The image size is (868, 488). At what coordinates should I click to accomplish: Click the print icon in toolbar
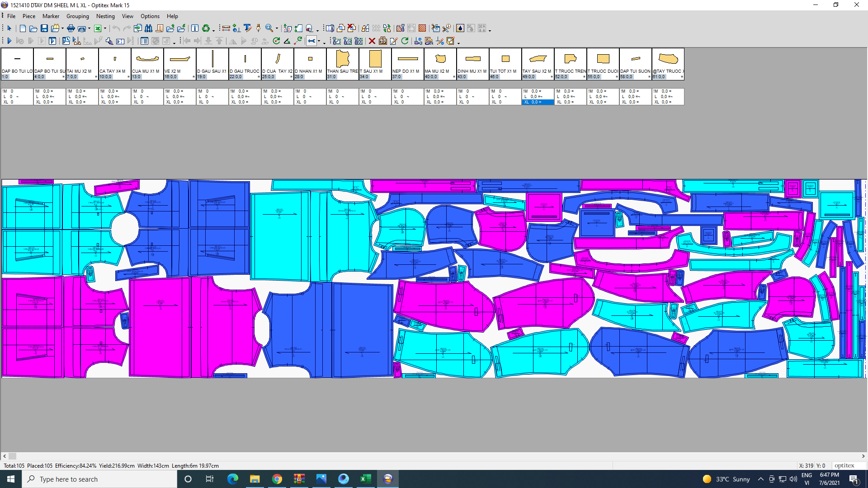(x=71, y=28)
